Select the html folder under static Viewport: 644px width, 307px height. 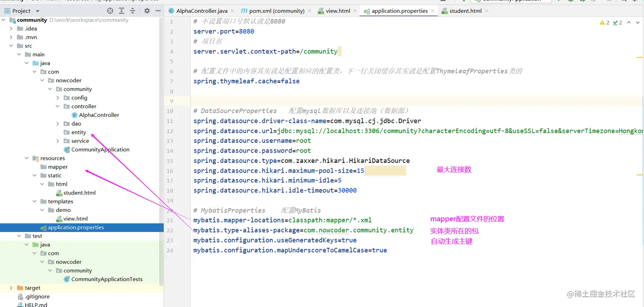(x=61, y=184)
